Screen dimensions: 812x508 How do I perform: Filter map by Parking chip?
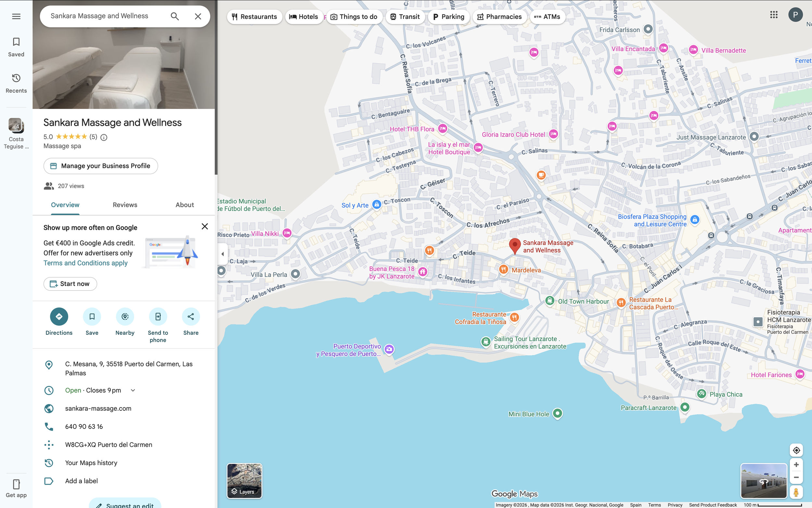pos(449,17)
